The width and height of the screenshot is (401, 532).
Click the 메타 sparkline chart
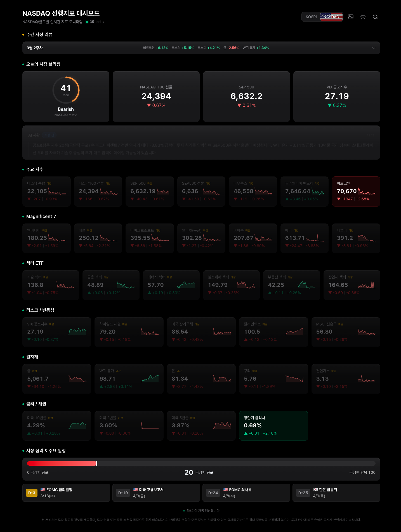click(315, 238)
